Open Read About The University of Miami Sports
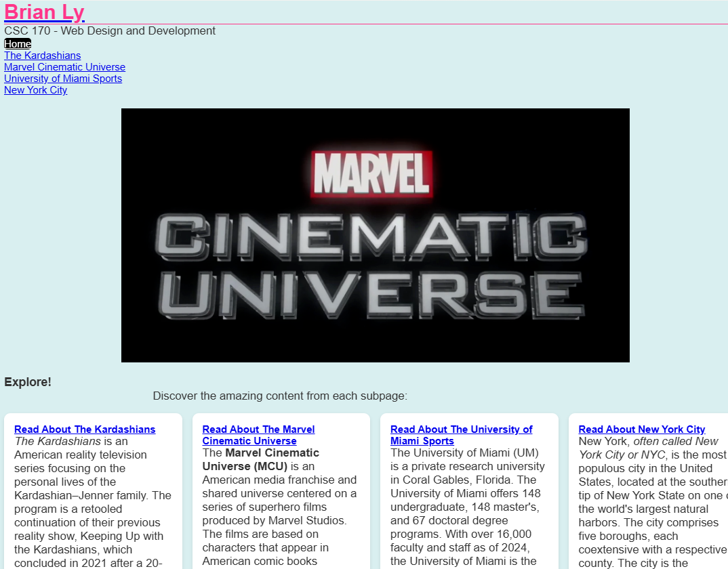This screenshot has height=569, width=728. [x=462, y=435]
